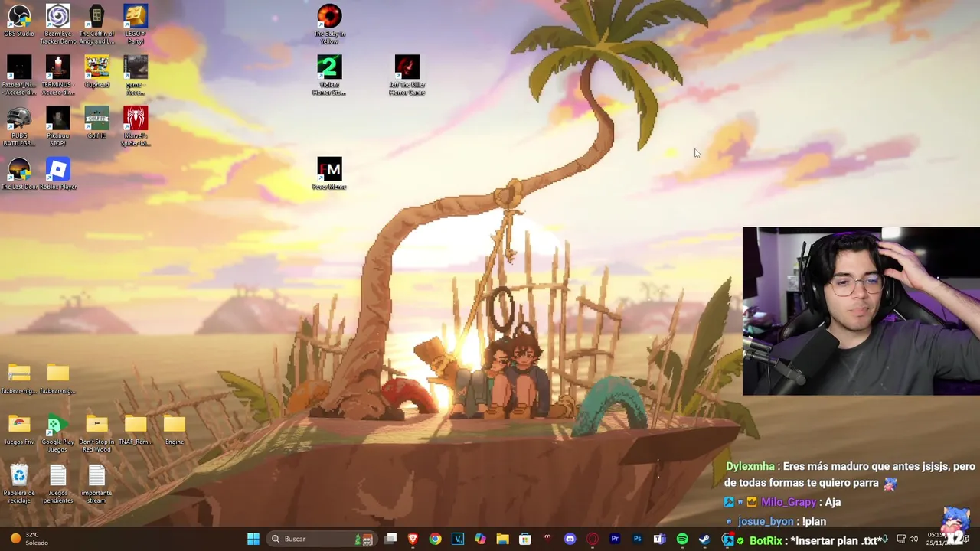Select the TNAF_Rem folder
The width and height of the screenshot is (980, 551).
pyautogui.click(x=136, y=429)
